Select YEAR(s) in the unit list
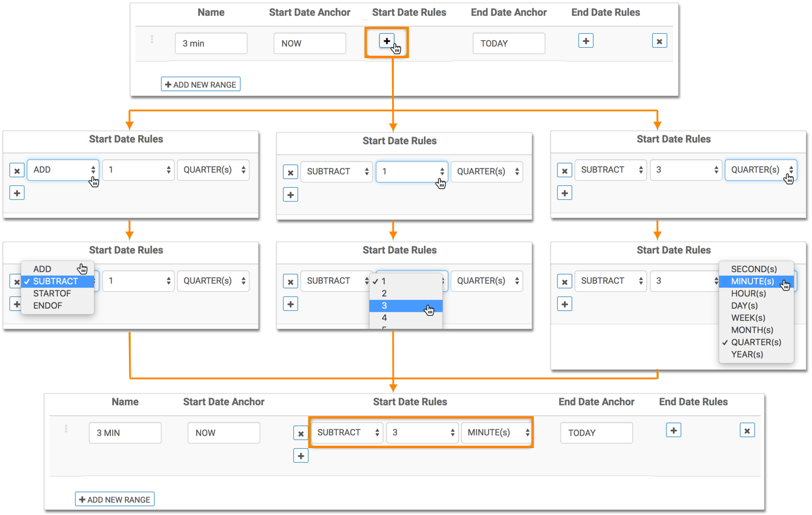 [747, 355]
